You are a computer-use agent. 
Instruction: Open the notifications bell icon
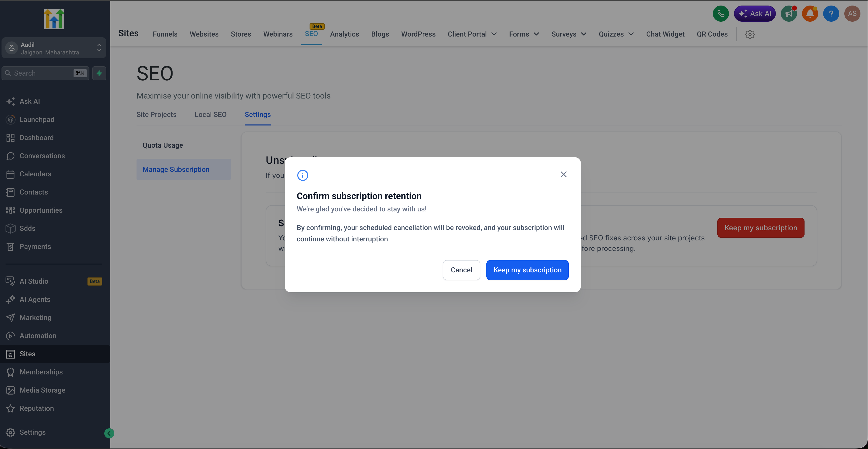tap(810, 14)
